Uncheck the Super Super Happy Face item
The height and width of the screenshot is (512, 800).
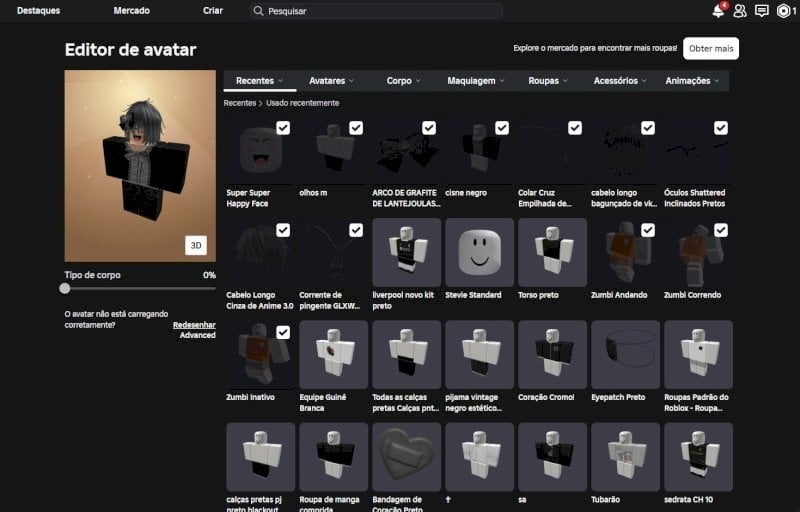(x=283, y=128)
